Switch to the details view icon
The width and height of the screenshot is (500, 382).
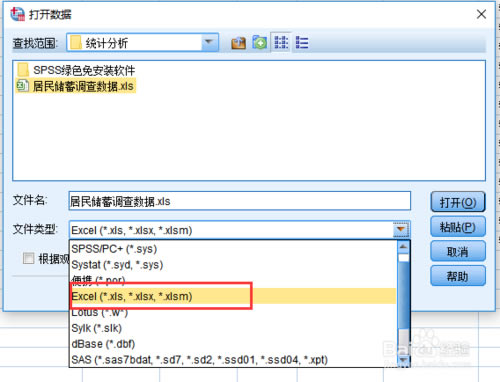[x=302, y=43]
